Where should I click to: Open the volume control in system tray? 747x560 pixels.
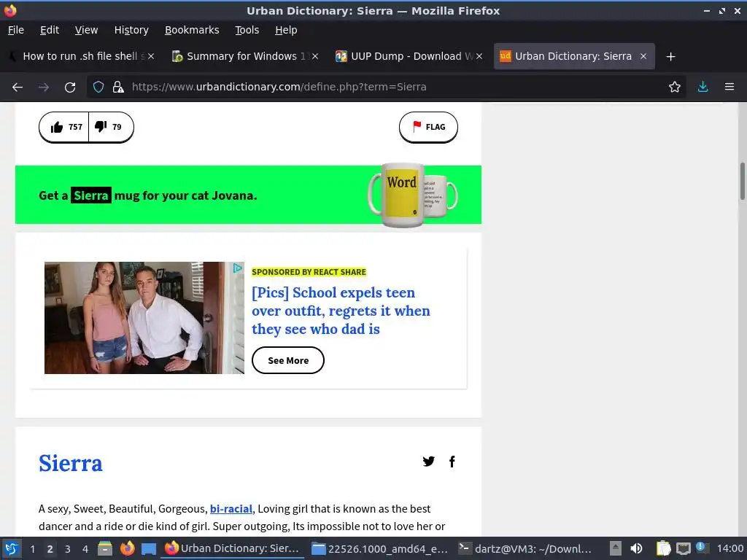[x=636, y=548]
